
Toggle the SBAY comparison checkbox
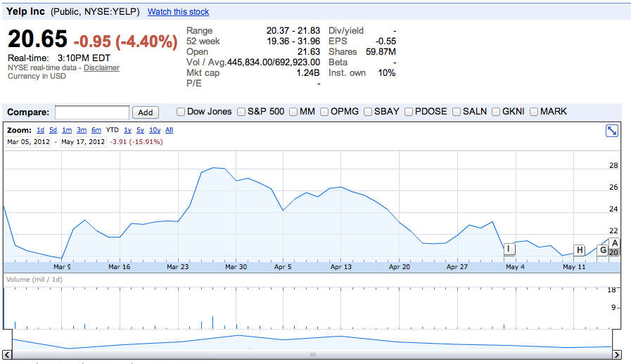(368, 112)
